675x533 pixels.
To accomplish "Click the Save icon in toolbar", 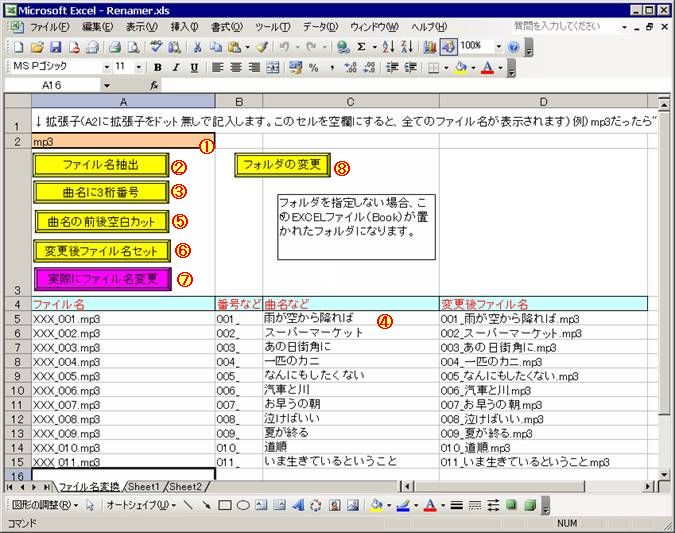I will coord(55,47).
